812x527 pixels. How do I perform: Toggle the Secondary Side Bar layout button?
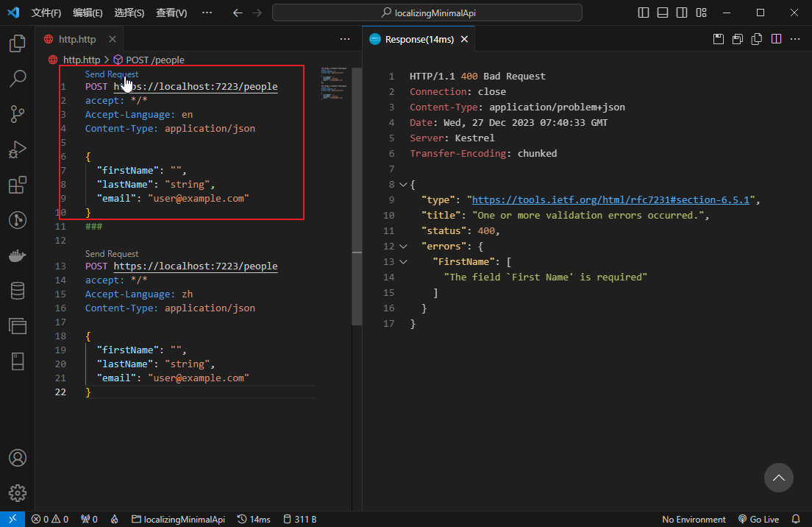coord(682,13)
